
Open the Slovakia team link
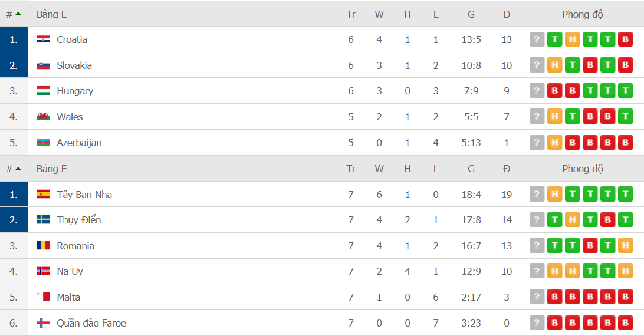coord(74,65)
